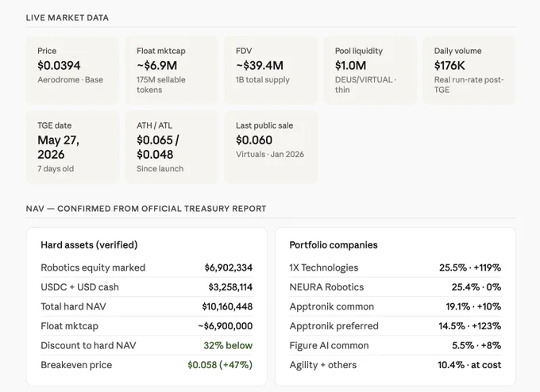
Task: Click the NEURA Robotics row
Action: click(395, 287)
